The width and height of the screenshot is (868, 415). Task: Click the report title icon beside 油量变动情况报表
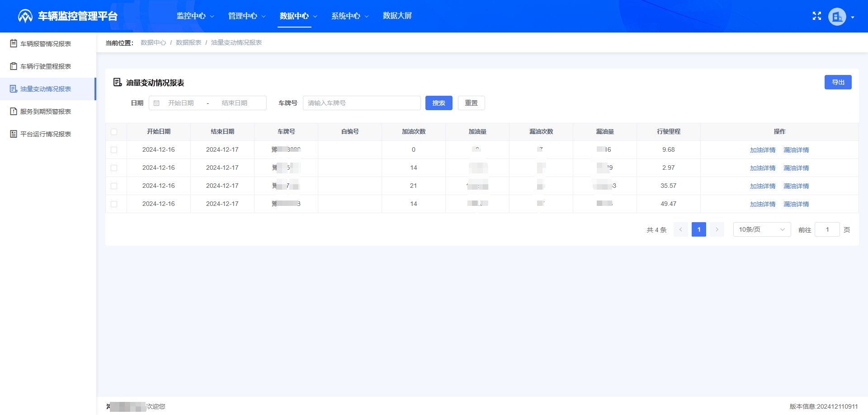click(118, 82)
